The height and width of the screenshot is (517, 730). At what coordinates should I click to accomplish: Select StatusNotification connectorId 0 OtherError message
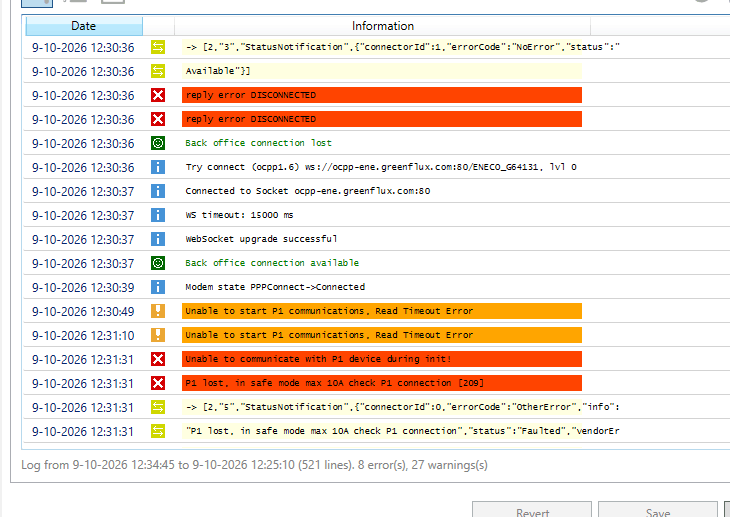[x=402, y=407]
